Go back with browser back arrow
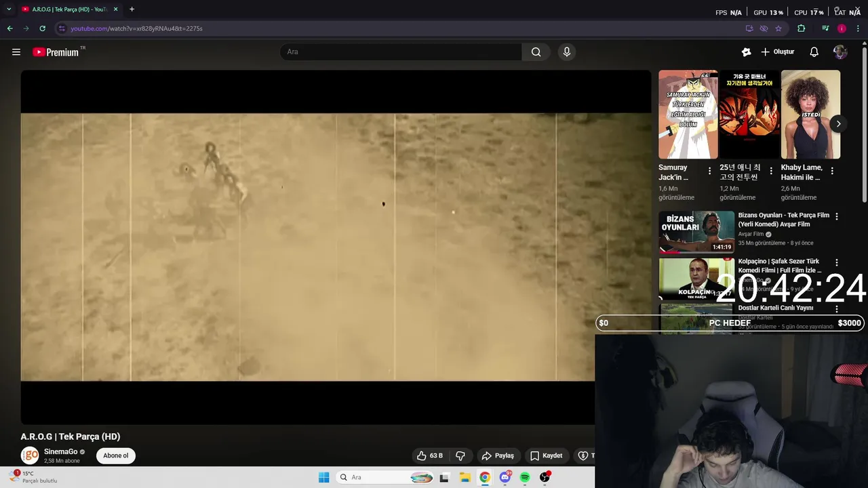Viewport: 868px width, 488px height. coord(9,28)
